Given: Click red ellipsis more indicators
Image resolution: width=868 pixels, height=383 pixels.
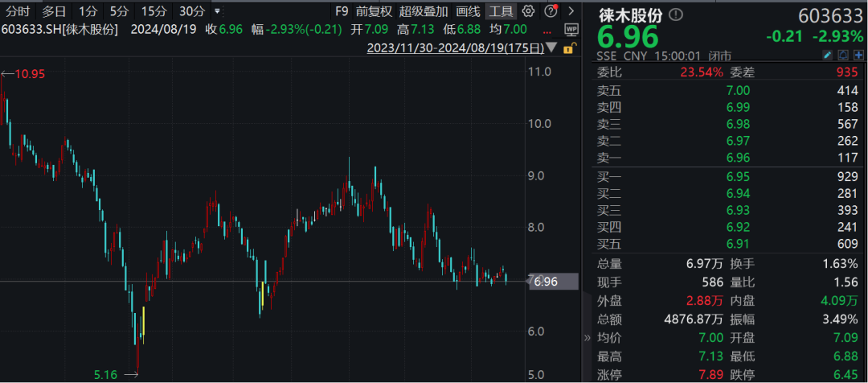Looking at the screenshot, I should click(x=548, y=31).
